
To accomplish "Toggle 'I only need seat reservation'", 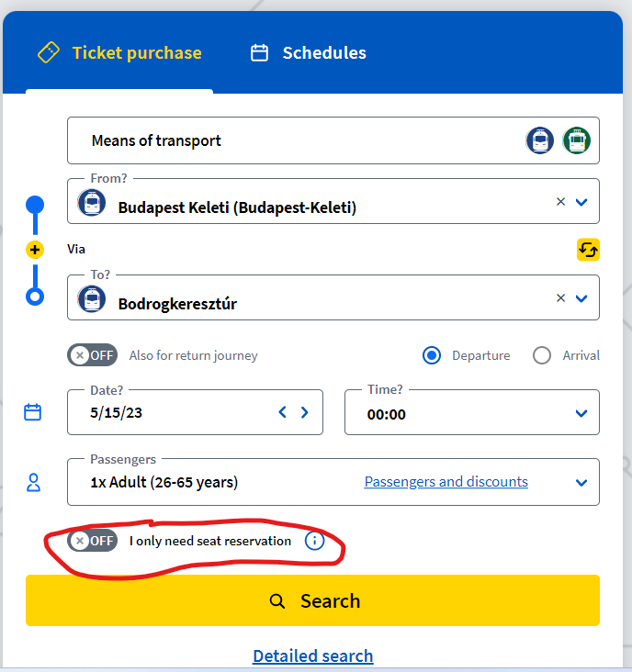I will pos(93,541).
